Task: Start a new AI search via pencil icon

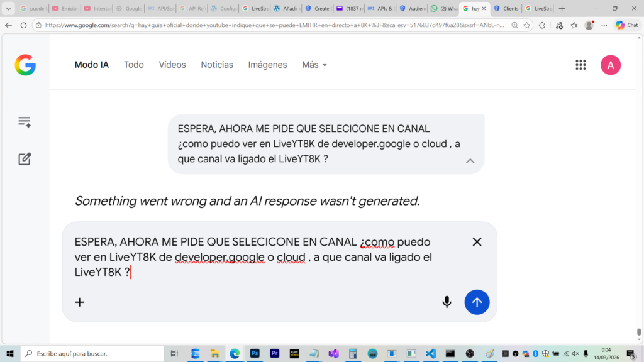Action: [25, 159]
